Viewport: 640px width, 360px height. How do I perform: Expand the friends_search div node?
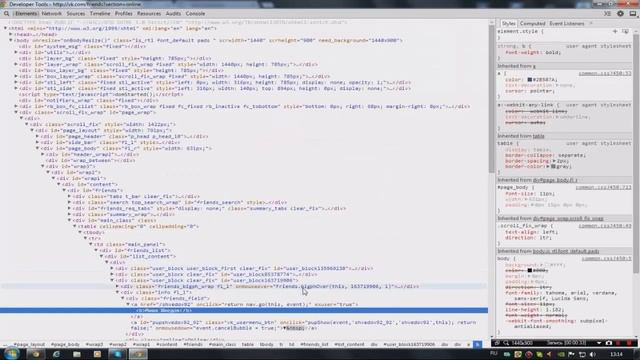click(x=69, y=202)
